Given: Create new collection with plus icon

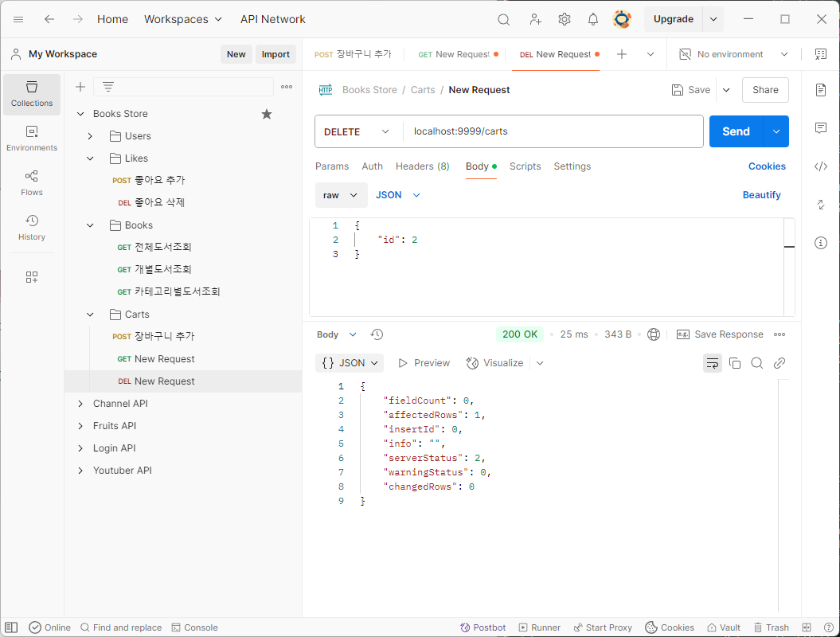Looking at the screenshot, I should coord(80,87).
